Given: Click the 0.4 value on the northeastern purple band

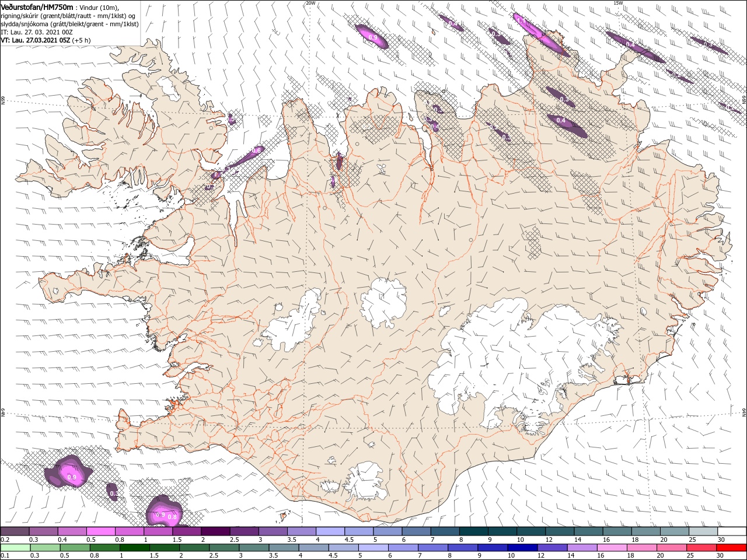Looking at the screenshot, I should (x=561, y=121).
